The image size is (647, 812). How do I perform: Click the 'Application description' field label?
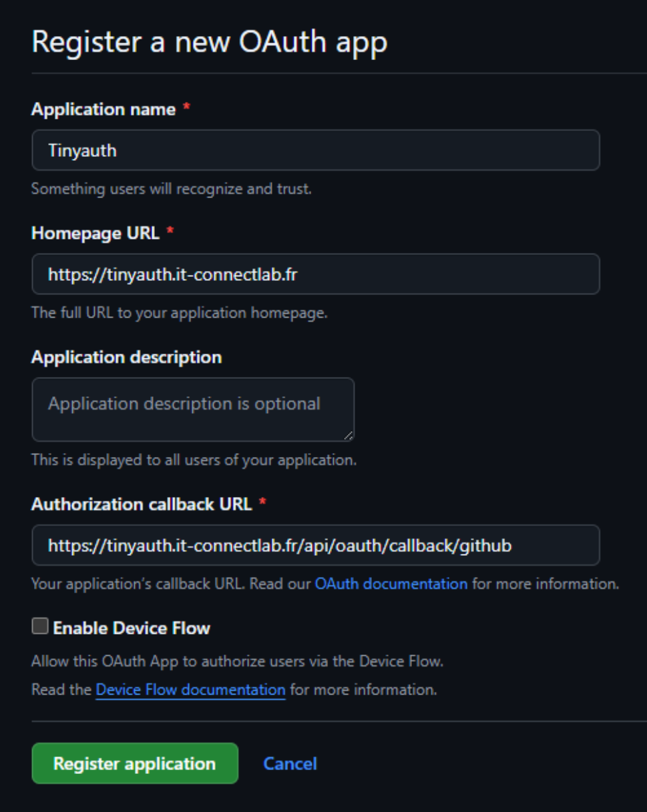pyautogui.click(x=126, y=357)
